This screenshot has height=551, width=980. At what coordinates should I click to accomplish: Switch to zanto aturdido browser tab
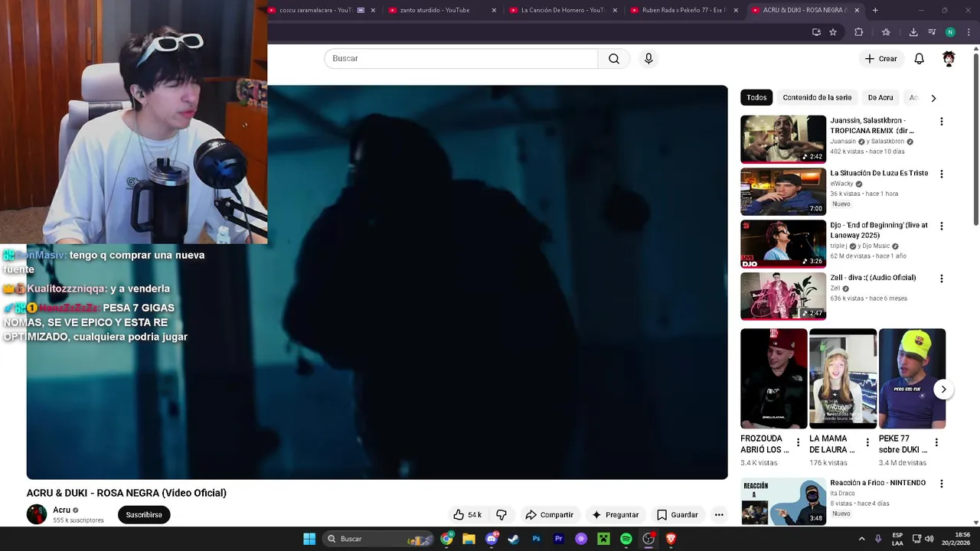tap(442, 10)
